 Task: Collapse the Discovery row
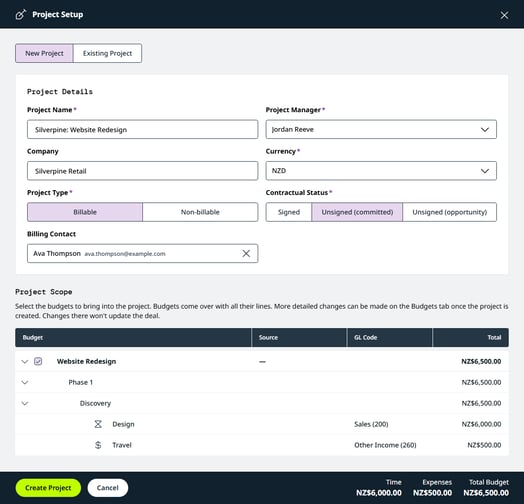[25, 403]
